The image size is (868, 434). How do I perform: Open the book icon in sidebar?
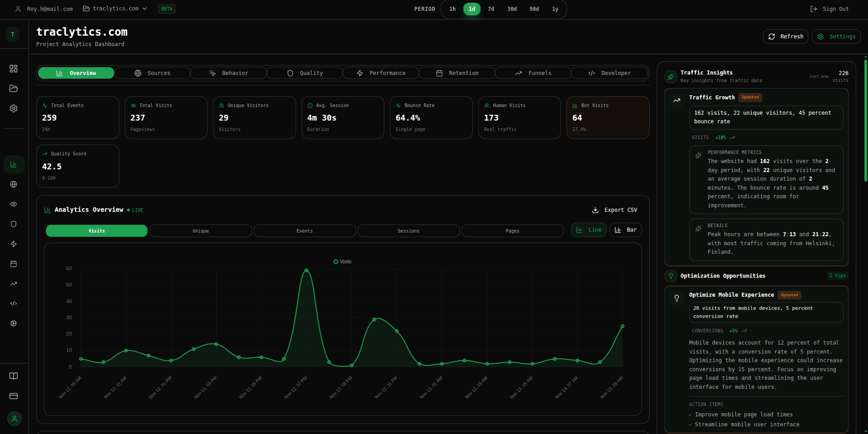[x=14, y=376]
